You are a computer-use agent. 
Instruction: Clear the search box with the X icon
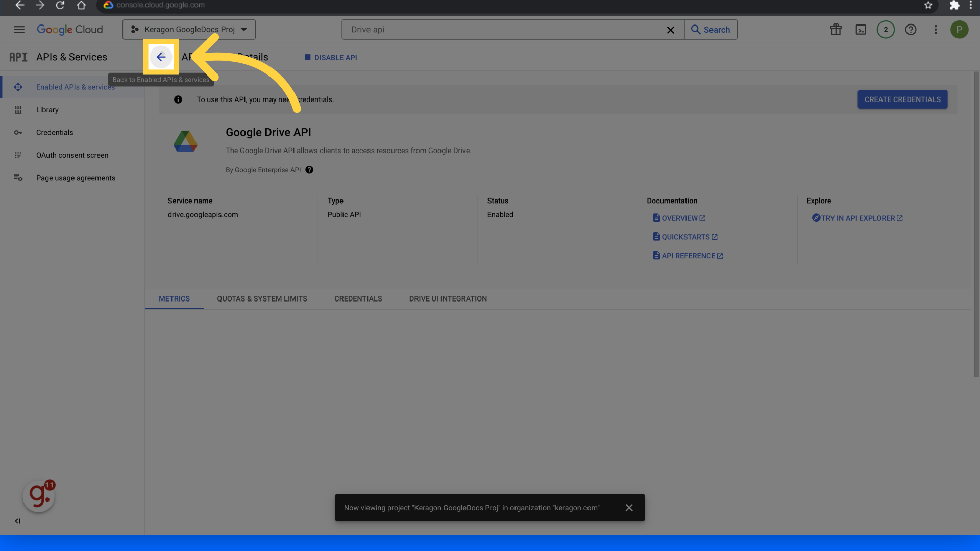[x=671, y=30]
